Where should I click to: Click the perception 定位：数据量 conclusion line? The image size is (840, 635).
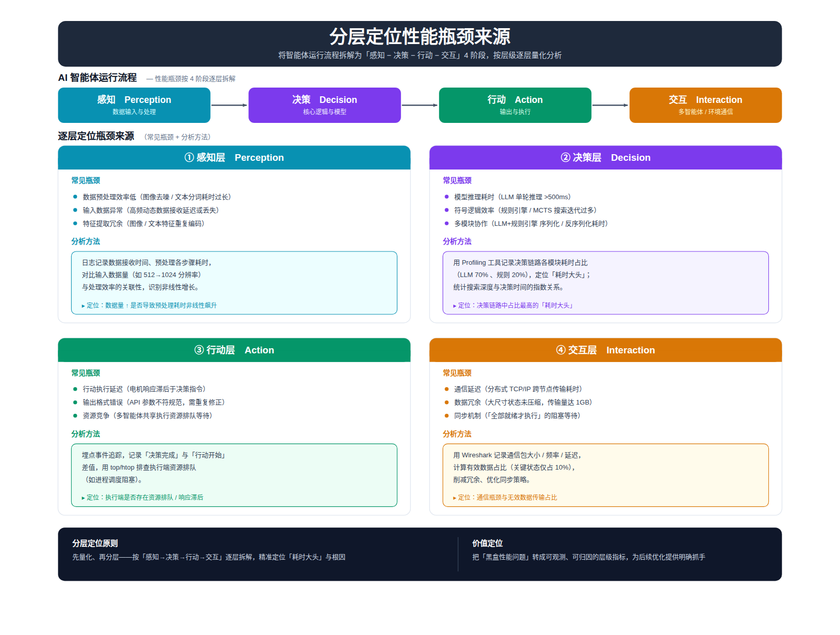[x=149, y=305]
